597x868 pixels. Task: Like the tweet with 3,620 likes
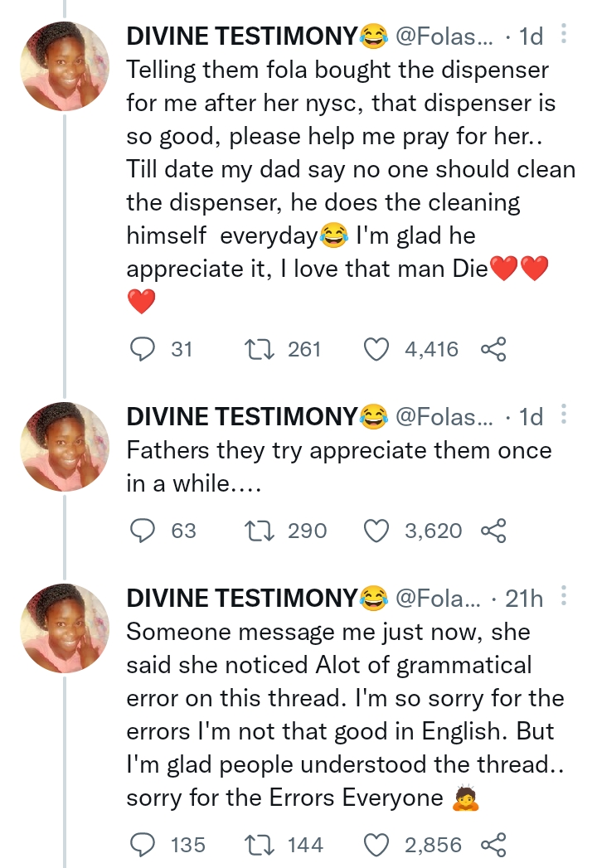pyautogui.click(x=377, y=530)
